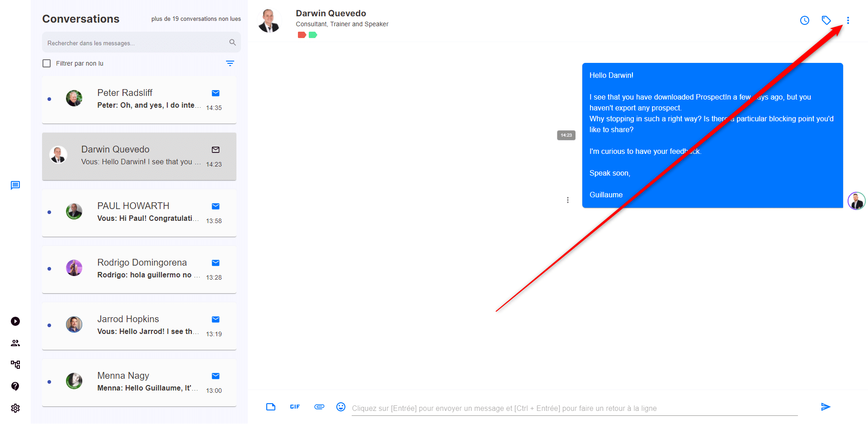Click the clock reminder icon in header
This screenshot has width=868, height=424.
(x=804, y=20)
